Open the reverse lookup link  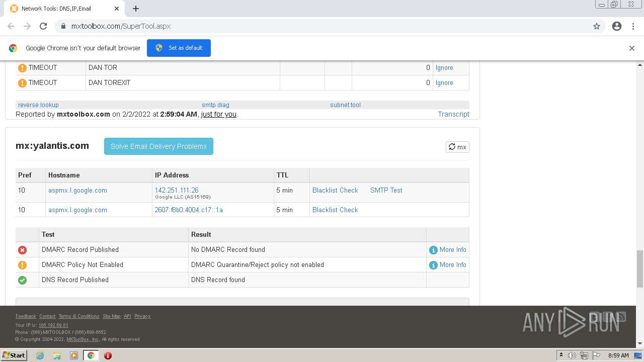[38, 105]
